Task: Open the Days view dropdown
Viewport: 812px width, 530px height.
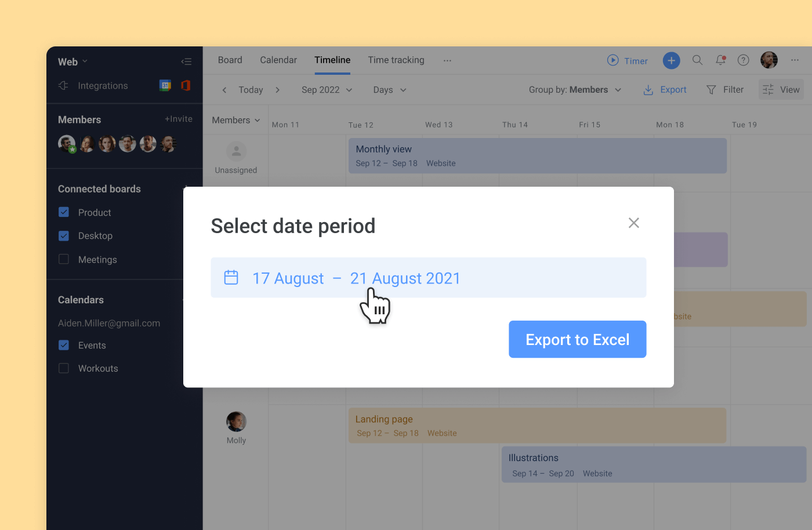Action: click(389, 90)
